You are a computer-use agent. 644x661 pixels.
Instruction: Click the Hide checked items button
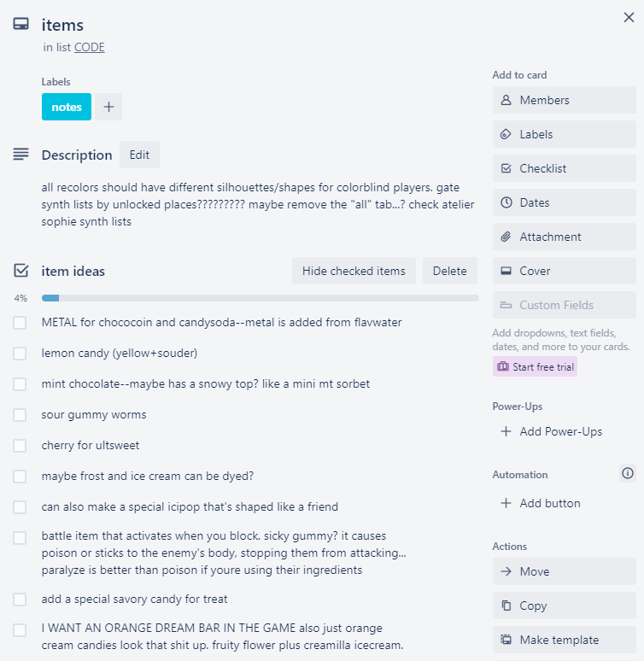(354, 271)
